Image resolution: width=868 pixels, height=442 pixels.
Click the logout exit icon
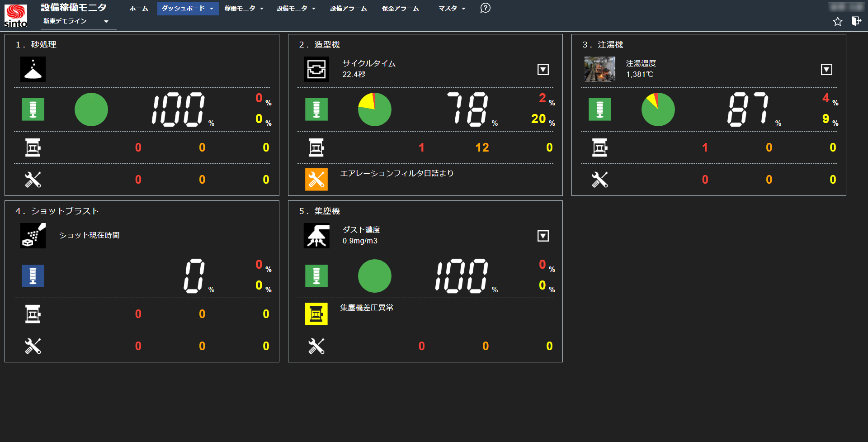pyautogui.click(x=856, y=21)
